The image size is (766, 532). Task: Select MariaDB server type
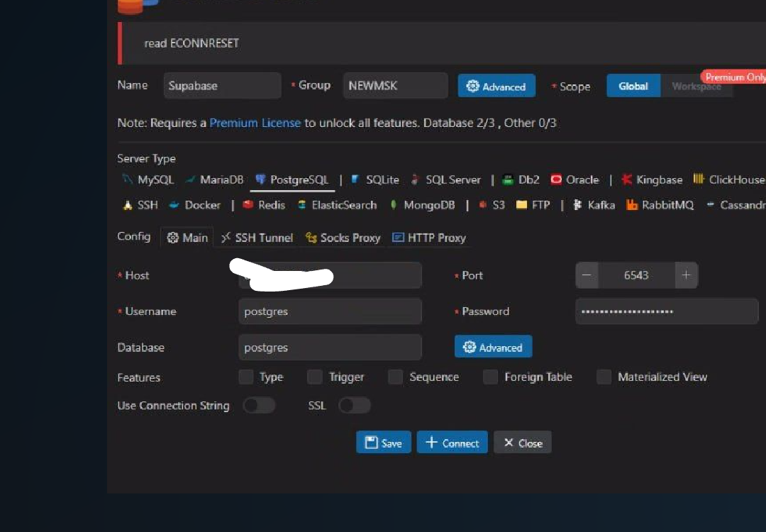click(213, 179)
